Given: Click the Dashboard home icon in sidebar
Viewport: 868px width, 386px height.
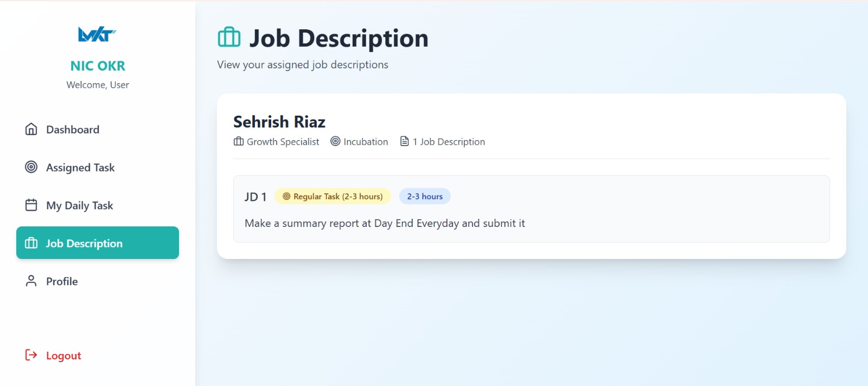Looking at the screenshot, I should point(31,129).
